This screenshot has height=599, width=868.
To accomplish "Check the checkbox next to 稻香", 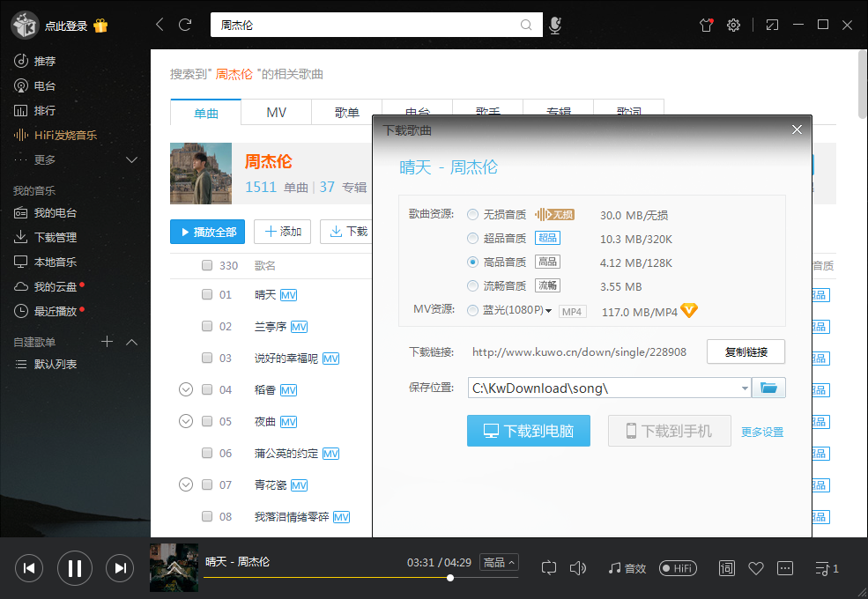I will pyautogui.click(x=207, y=389).
